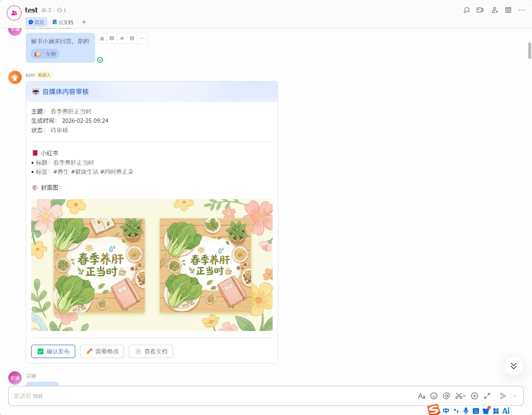Toggle the thumbs-up reaction by 车帅

pyautogui.click(x=45, y=54)
